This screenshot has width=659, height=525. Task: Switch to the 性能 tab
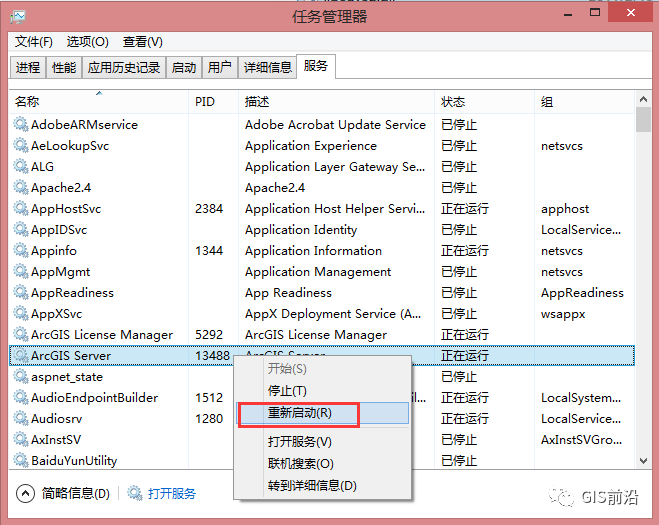(64, 67)
